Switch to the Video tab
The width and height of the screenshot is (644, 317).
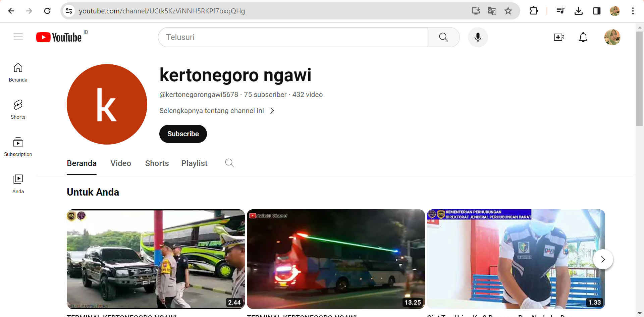tap(121, 163)
